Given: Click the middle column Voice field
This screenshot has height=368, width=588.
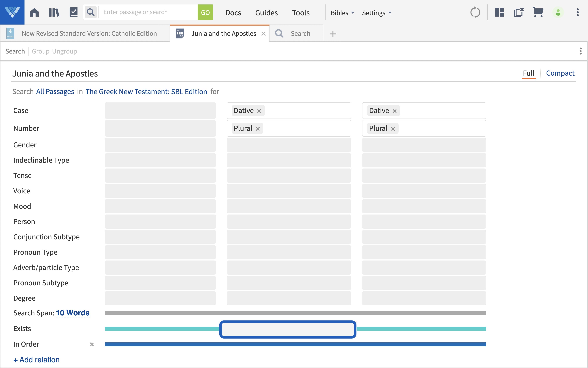Looking at the screenshot, I should point(289,191).
